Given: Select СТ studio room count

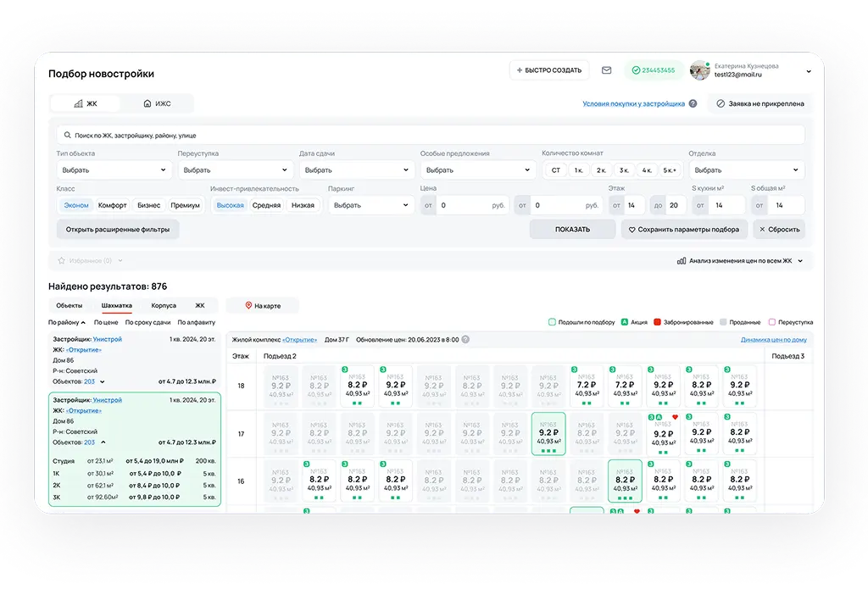Looking at the screenshot, I should 556,170.
